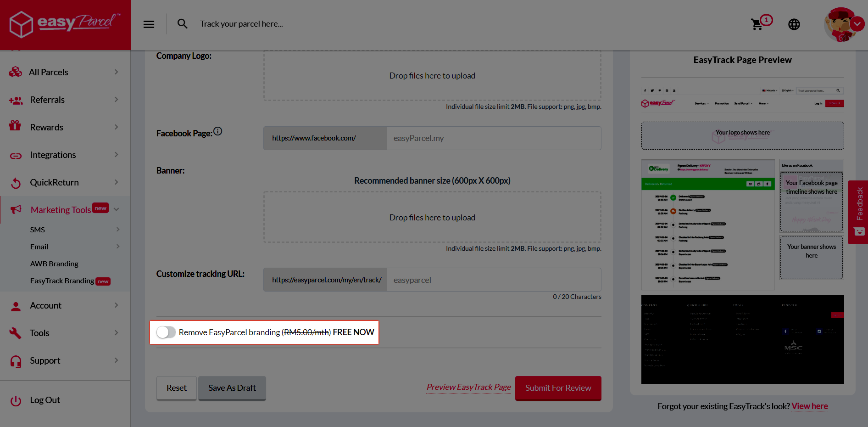Select the AWB Branding menu item
The width and height of the screenshot is (868, 427).
(54, 264)
